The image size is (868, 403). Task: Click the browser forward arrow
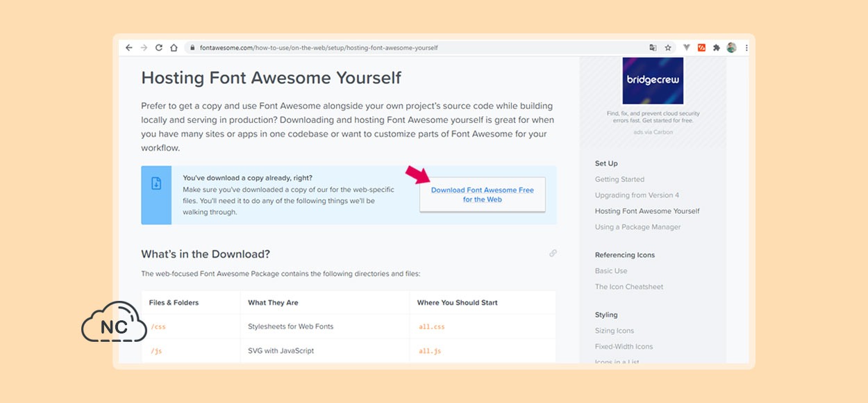(144, 48)
